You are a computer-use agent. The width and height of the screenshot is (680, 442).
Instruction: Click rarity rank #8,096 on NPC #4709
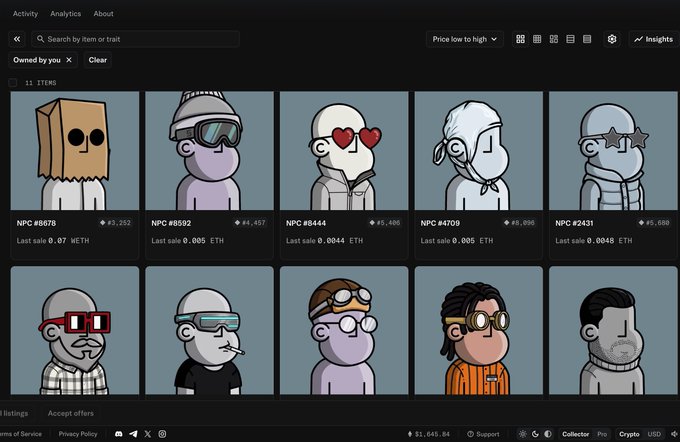pos(519,223)
